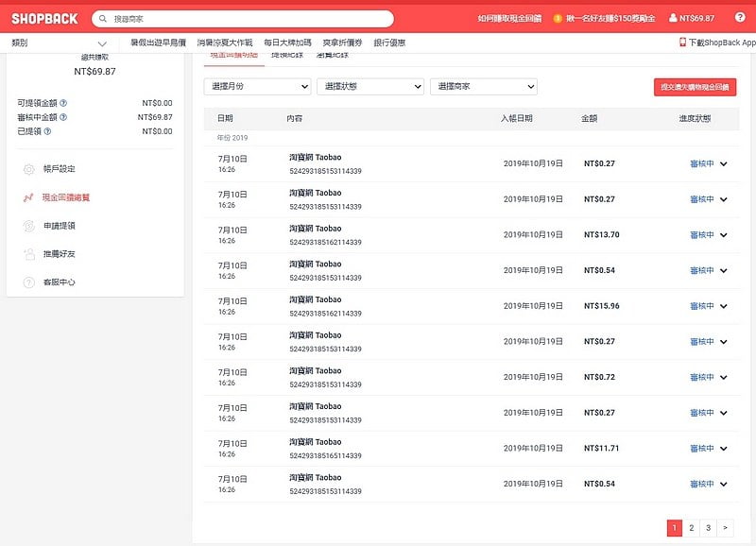
Task: Click the 入帳日期 column header
Action: point(516,118)
